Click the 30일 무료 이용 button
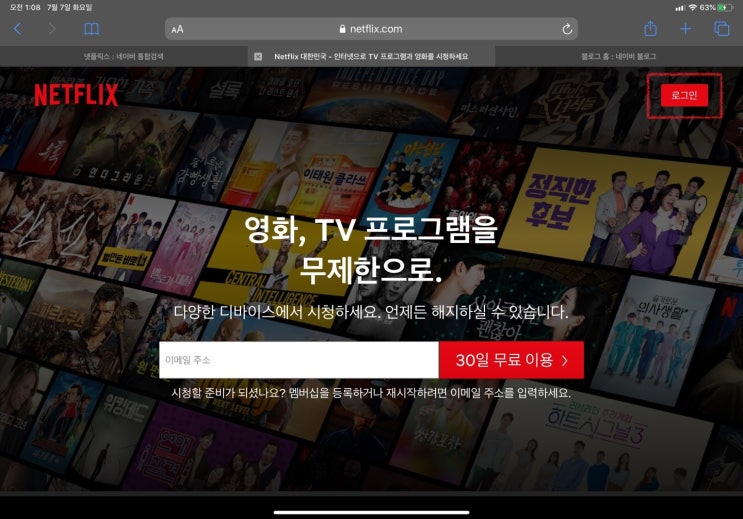 coord(511,360)
